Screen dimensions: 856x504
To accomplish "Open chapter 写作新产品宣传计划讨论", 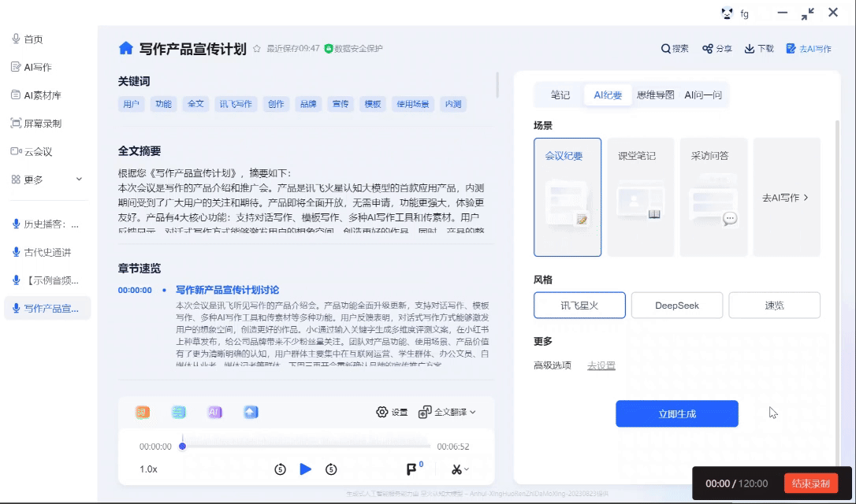I will [227, 290].
